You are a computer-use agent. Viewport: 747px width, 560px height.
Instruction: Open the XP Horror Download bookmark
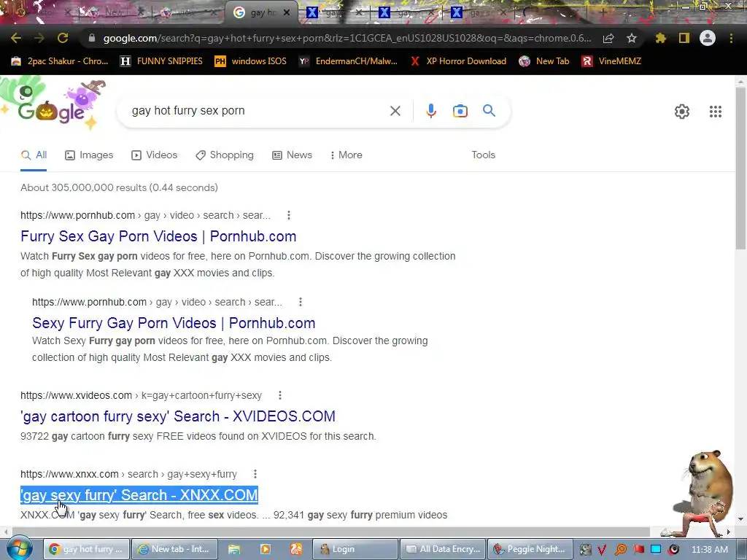pyautogui.click(x=458, y=61)
